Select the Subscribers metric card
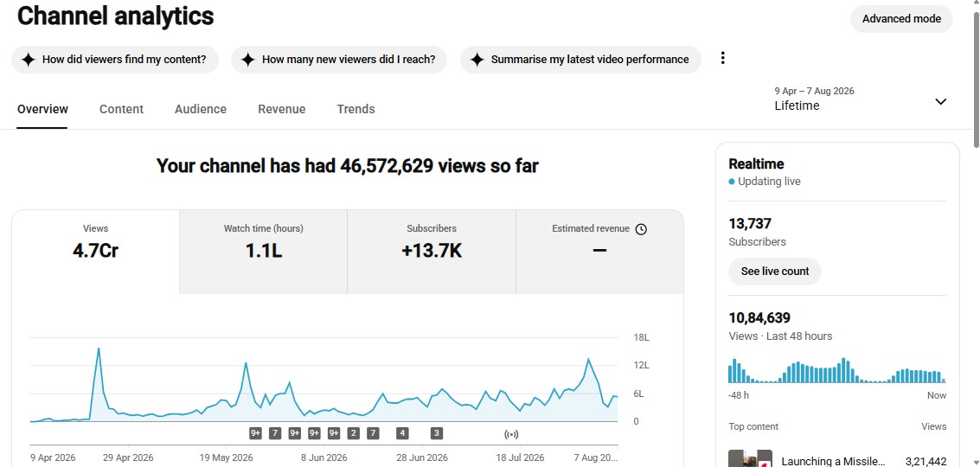This screenshot has width=980, height=467. [x=432, y=252]
